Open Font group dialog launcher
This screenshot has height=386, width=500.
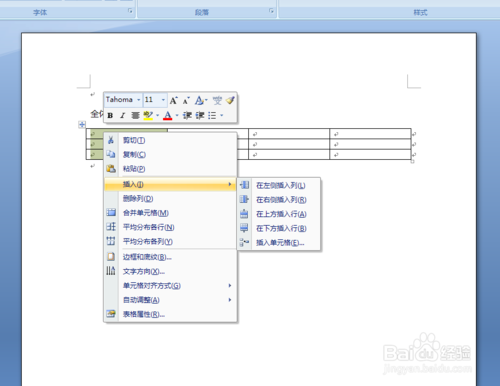pyautogui.click(x=130, y=11)
